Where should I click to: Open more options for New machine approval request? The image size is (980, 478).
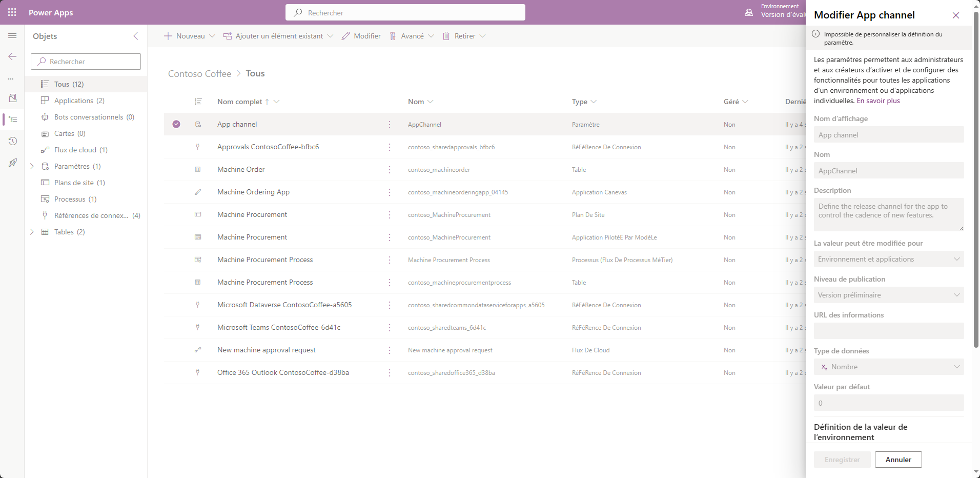tap(390, 350)
